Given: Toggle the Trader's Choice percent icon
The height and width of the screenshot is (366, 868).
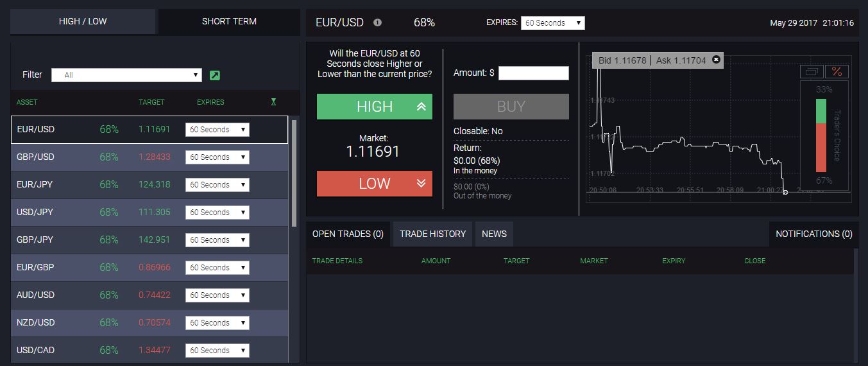Looking at the screenshot, I should click(837, 71).
